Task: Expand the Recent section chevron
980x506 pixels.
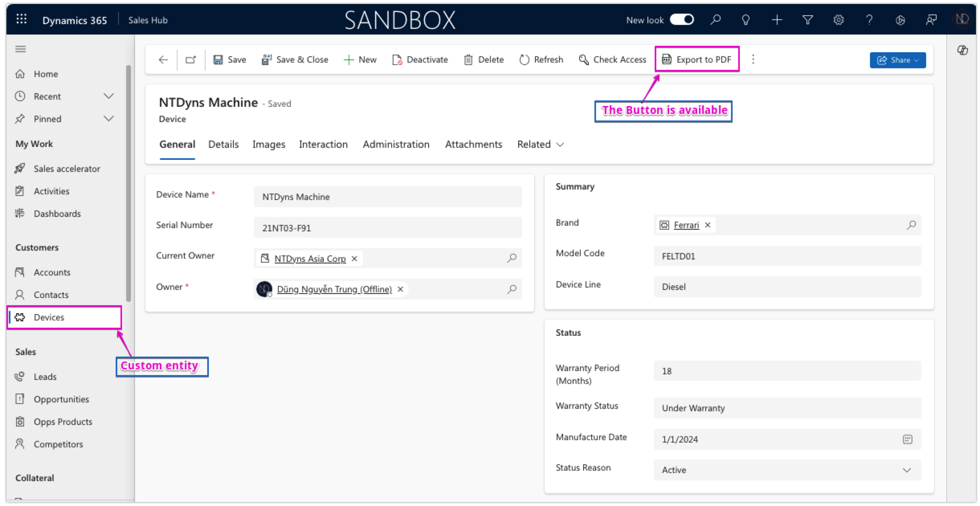Action: (108, 96)
